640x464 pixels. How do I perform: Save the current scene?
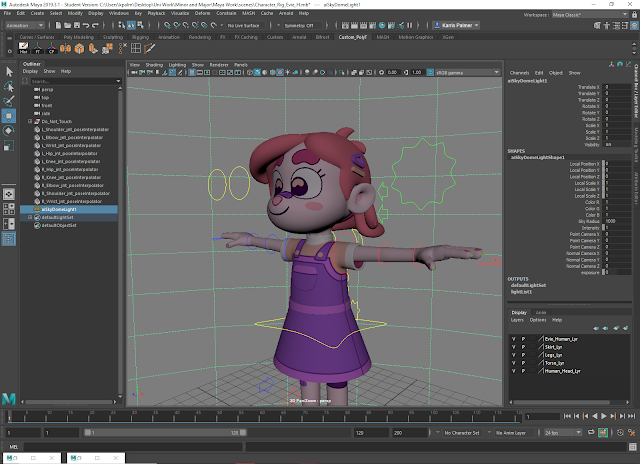pos(77,25)
